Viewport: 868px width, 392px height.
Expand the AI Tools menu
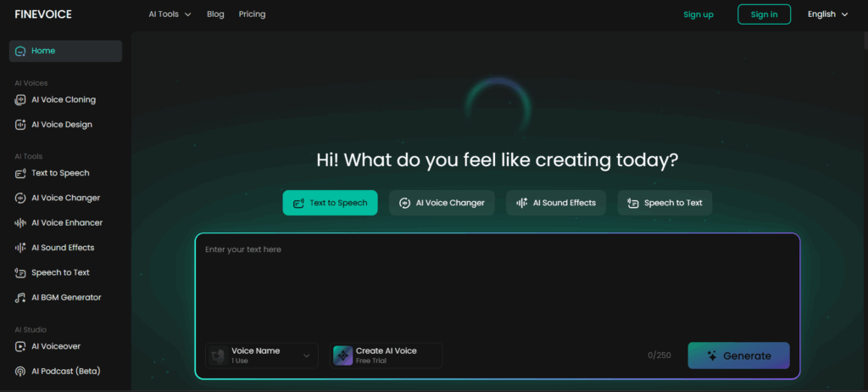(x=170, y=14)
